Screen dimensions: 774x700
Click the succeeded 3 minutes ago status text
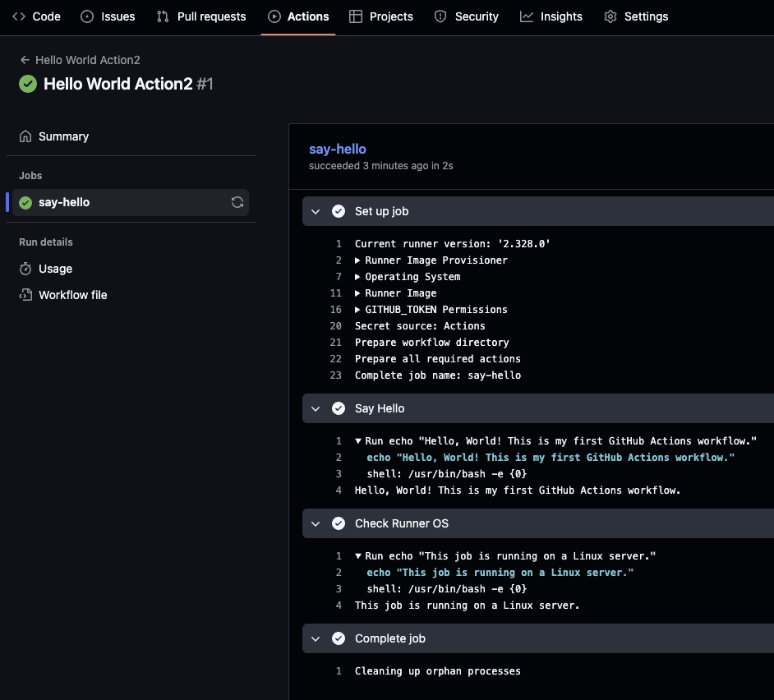[x=381, y=166]
